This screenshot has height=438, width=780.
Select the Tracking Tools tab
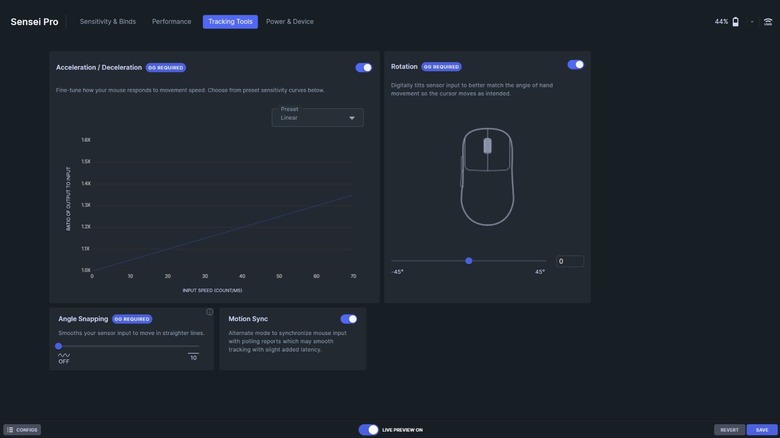pos(230,21)
